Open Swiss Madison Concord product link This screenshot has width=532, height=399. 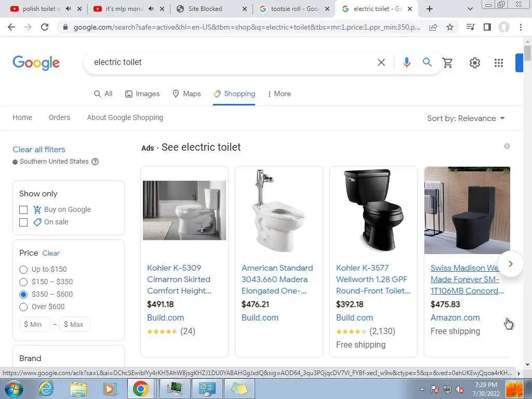[467, 279]
